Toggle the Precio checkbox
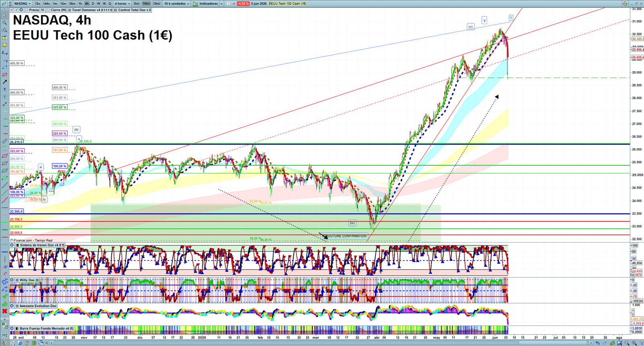The image size is (644, 346). point(27,10)
